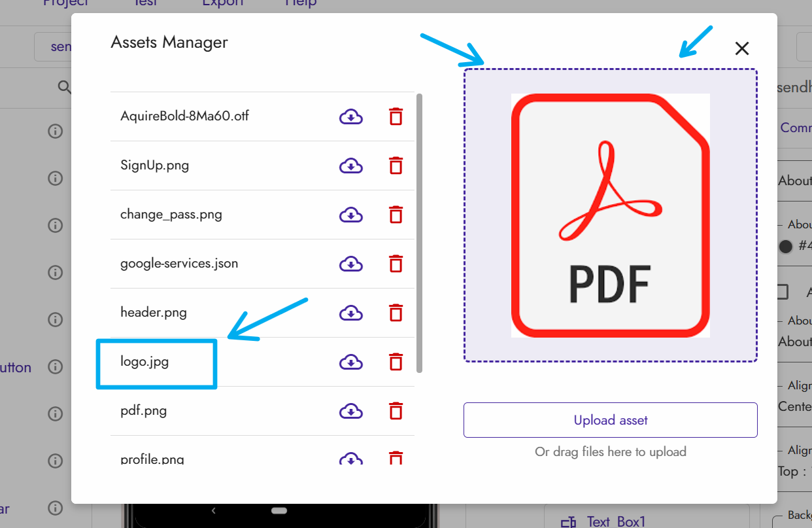Download the google-services.json asset

tap(351, 264)
